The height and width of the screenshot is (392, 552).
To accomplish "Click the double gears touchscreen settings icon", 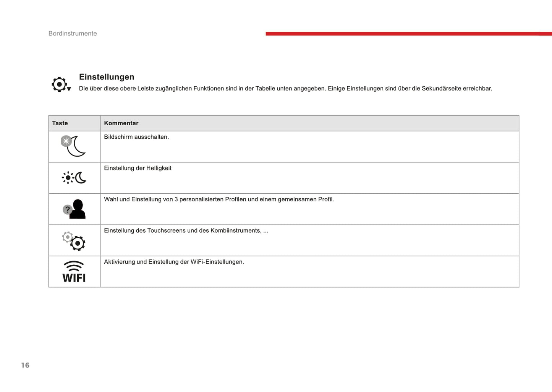I will pyautogui.click(x=74, y=241).
